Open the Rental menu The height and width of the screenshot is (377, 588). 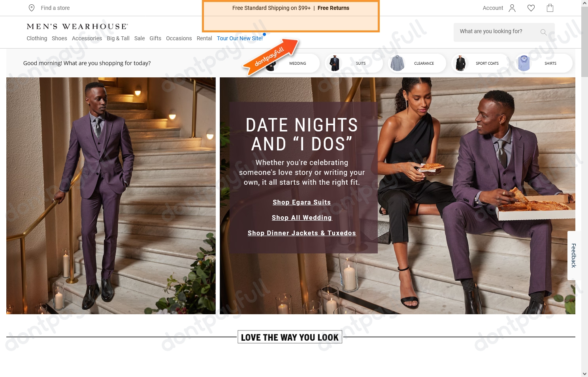tap(204, 38)
